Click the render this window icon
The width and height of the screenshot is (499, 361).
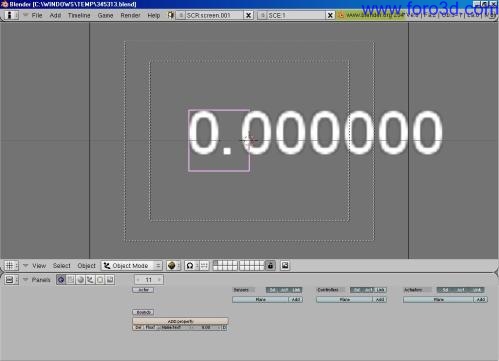pos(285,266)
